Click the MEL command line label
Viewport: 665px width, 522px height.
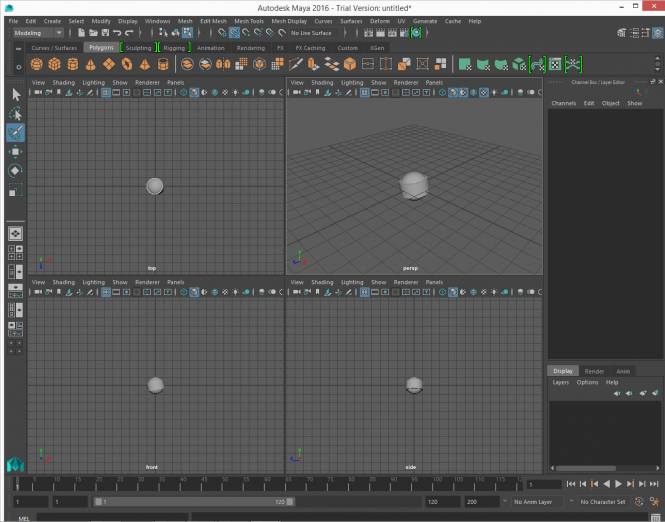[x=24, y=518]
